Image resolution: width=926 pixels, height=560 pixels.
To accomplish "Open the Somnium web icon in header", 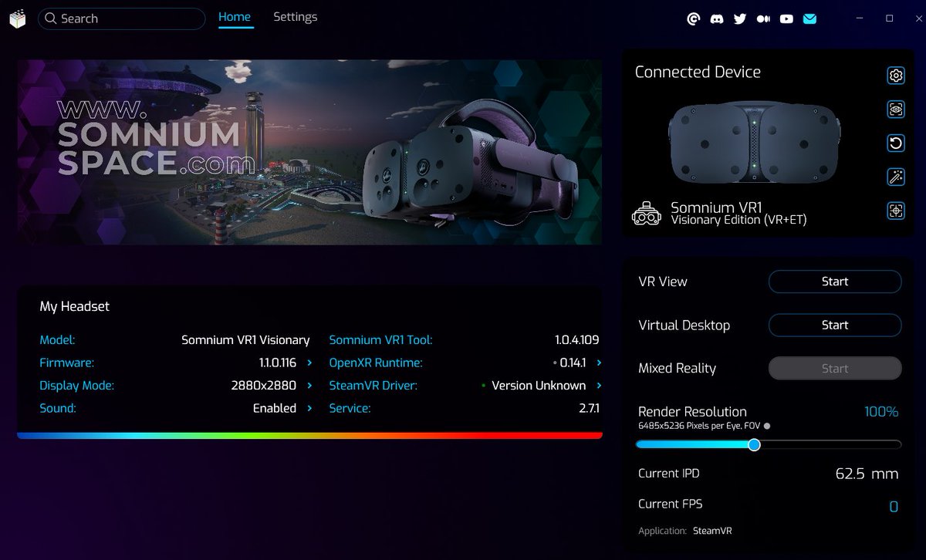I will (693, 19).
